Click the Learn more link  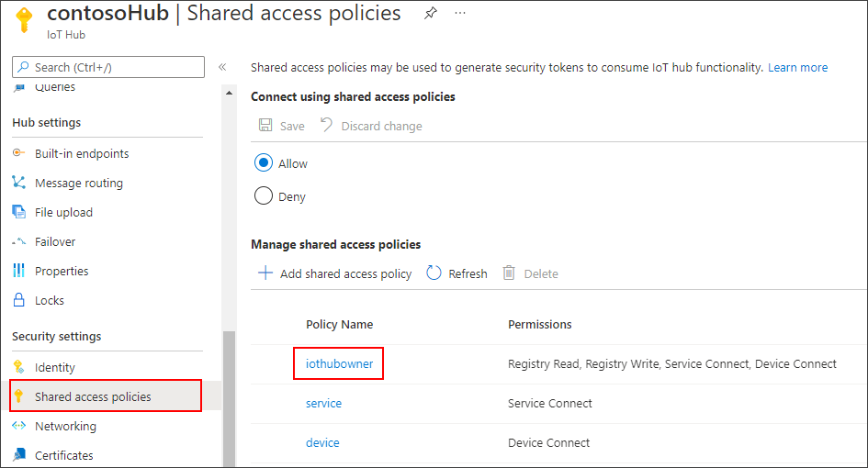click(797, 67)
